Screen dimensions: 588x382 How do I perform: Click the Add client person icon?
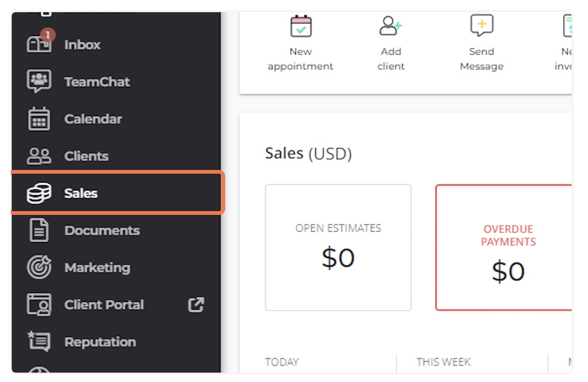pos(391,26)
